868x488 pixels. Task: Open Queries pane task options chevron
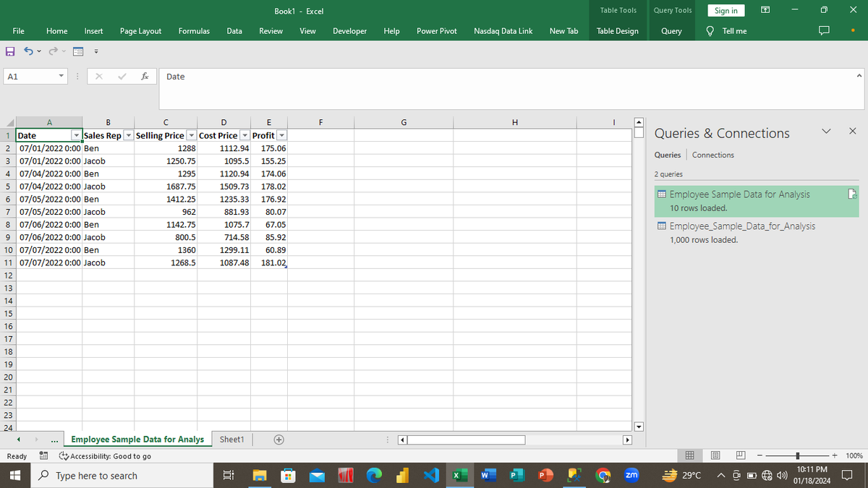(827, 132)
